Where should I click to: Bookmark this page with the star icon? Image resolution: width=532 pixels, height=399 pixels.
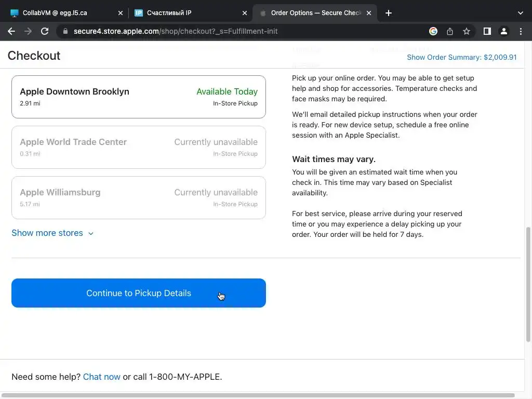467,31
